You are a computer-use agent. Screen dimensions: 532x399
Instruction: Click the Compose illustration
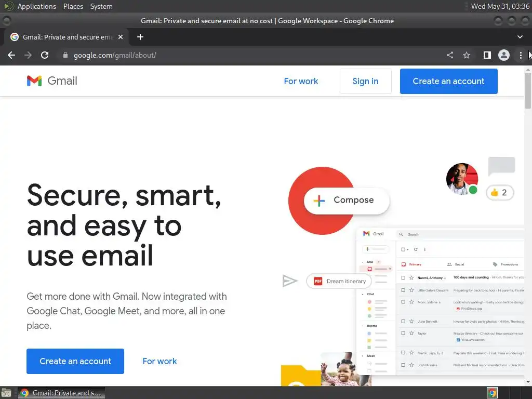(x=347, y=200)
